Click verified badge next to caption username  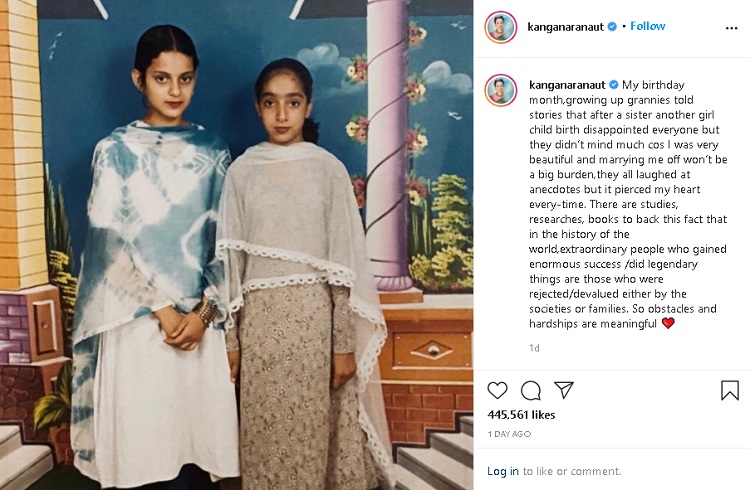pyautogui.click(x=613, y=85)
